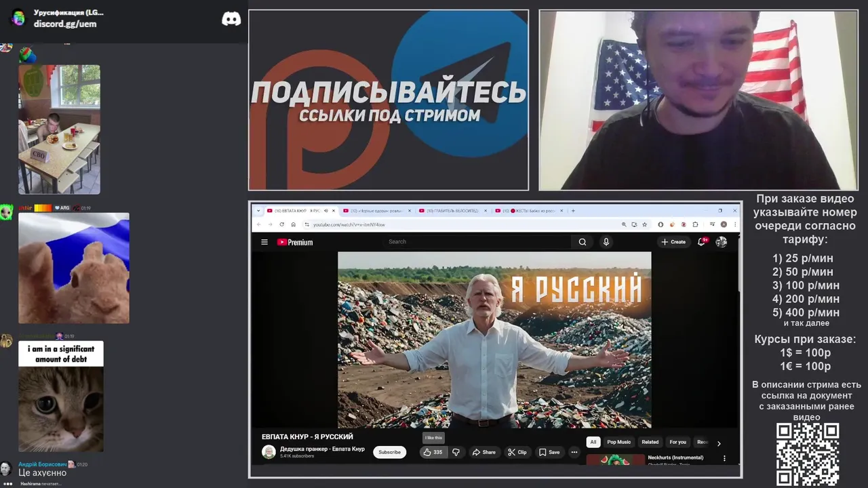Switch to the ГРАБИТЕЛЬ ВЕЛОСИПЕД browser tab
The width and height of the screenshot is (868, 488).
pyautogui.click(x=452, y=211)
